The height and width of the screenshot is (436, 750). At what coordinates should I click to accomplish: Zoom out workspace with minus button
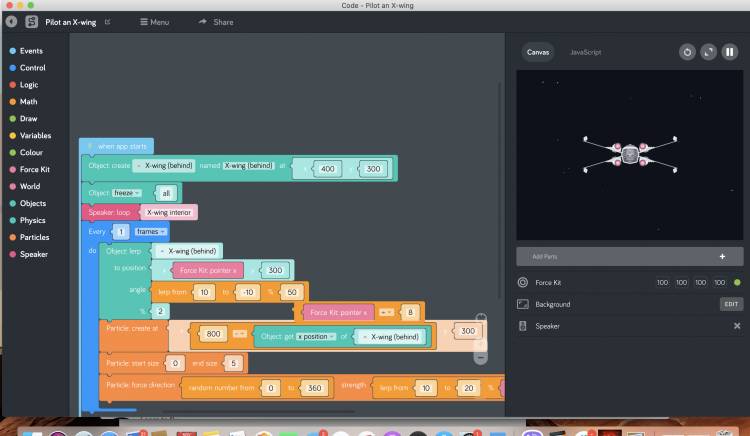(481, 358)
